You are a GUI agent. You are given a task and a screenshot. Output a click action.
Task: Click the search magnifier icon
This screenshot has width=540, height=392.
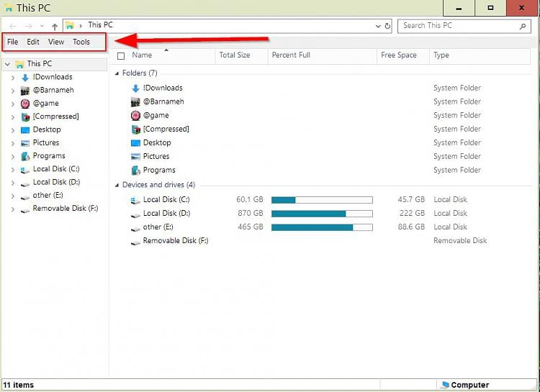coord(523,26)
